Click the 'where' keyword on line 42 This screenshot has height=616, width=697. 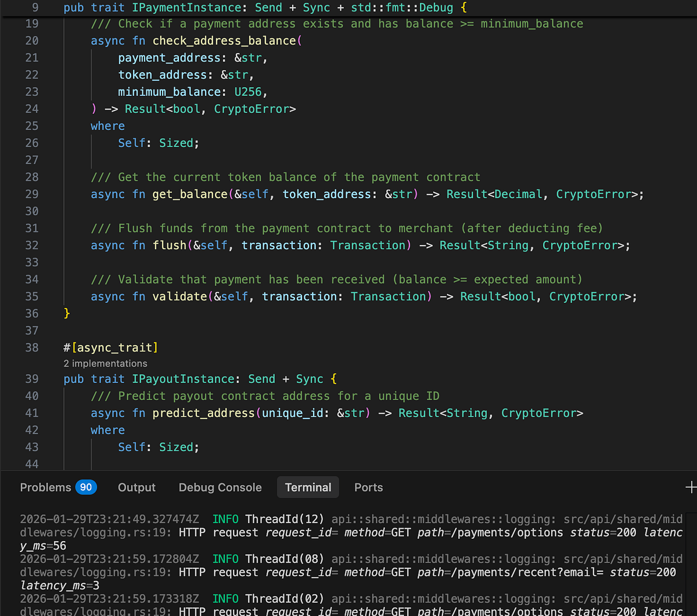107,430
